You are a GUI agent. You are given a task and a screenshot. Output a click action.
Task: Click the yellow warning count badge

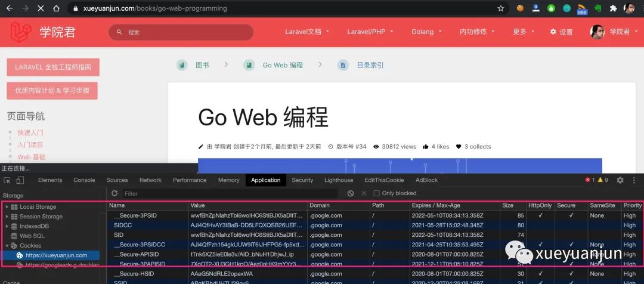pos(603,180)
